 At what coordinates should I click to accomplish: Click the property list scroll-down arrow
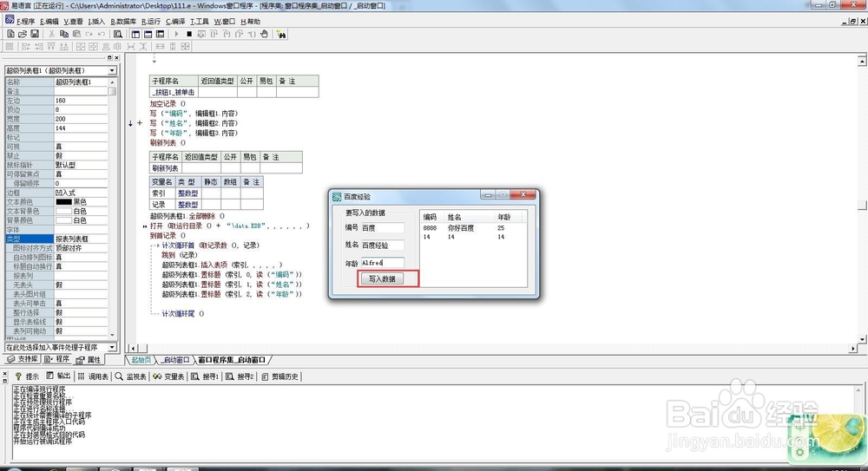click(112, 335)
